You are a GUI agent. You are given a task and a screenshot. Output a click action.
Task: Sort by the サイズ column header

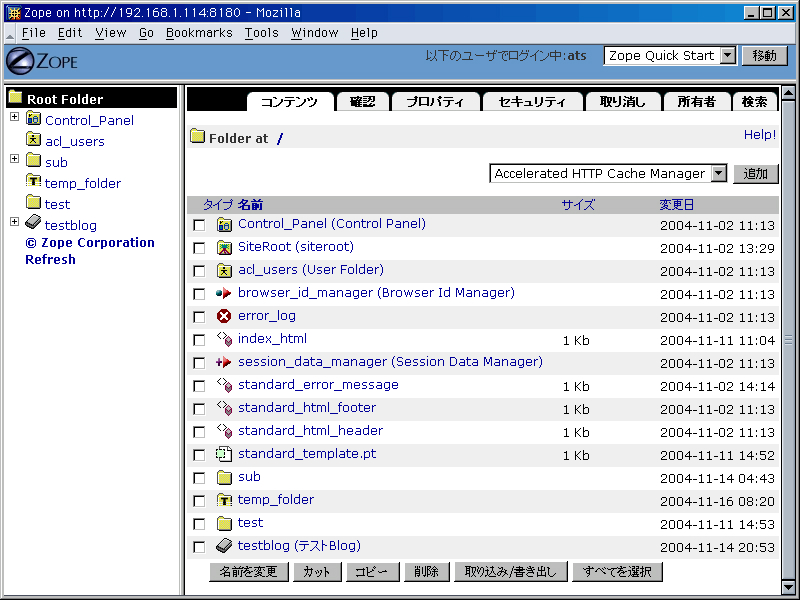click(578, 205)
